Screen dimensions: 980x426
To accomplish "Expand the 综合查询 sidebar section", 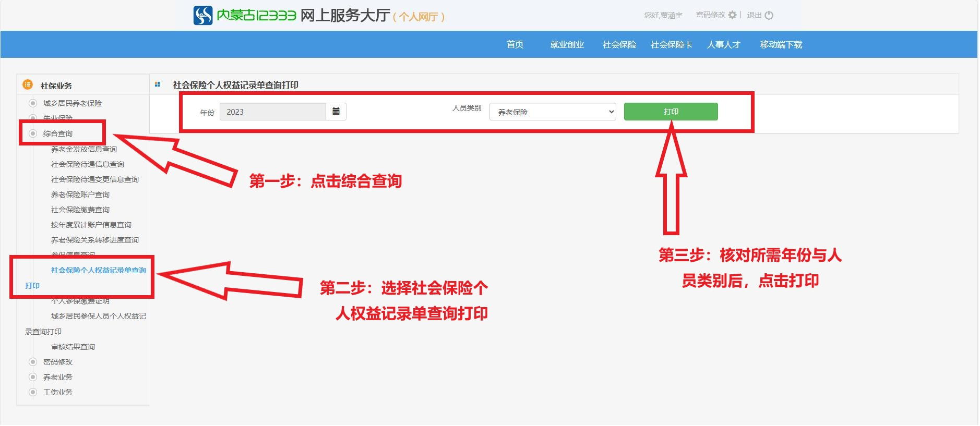I will click(x=58, y=133).
